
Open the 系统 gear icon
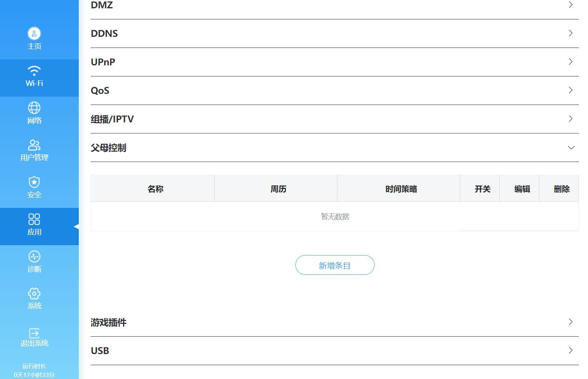tap(34, 293)
